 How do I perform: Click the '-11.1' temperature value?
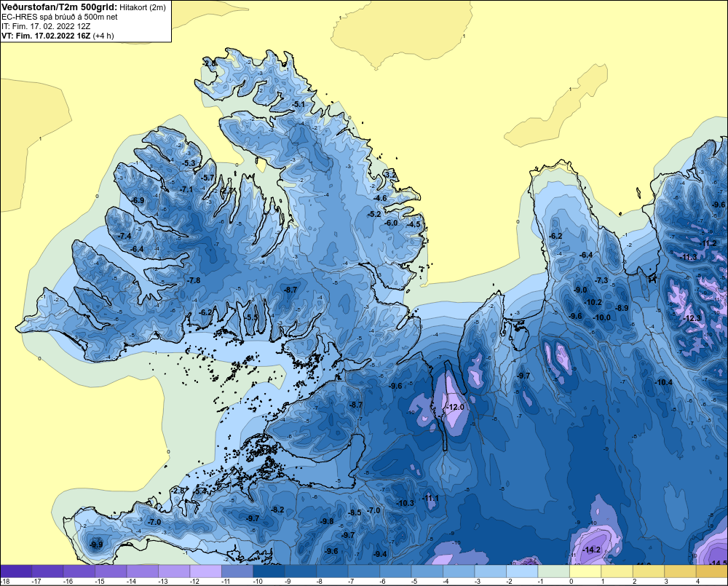430,498
